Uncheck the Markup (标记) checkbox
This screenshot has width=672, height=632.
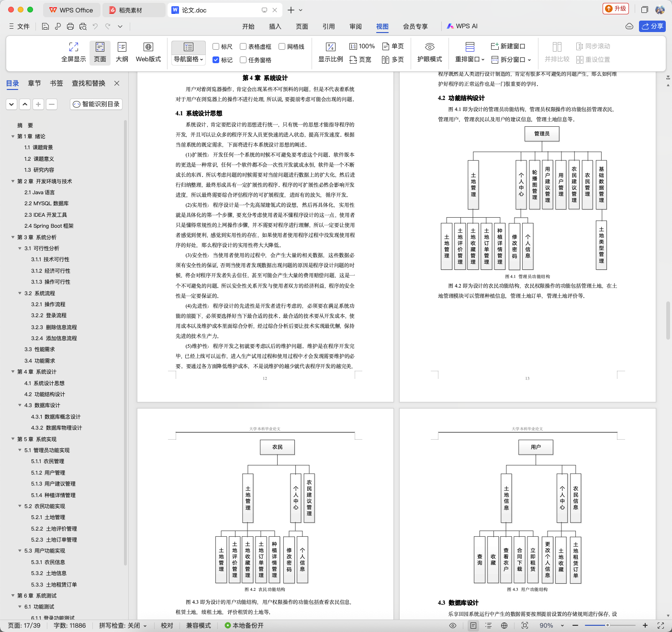coord(216,60)
